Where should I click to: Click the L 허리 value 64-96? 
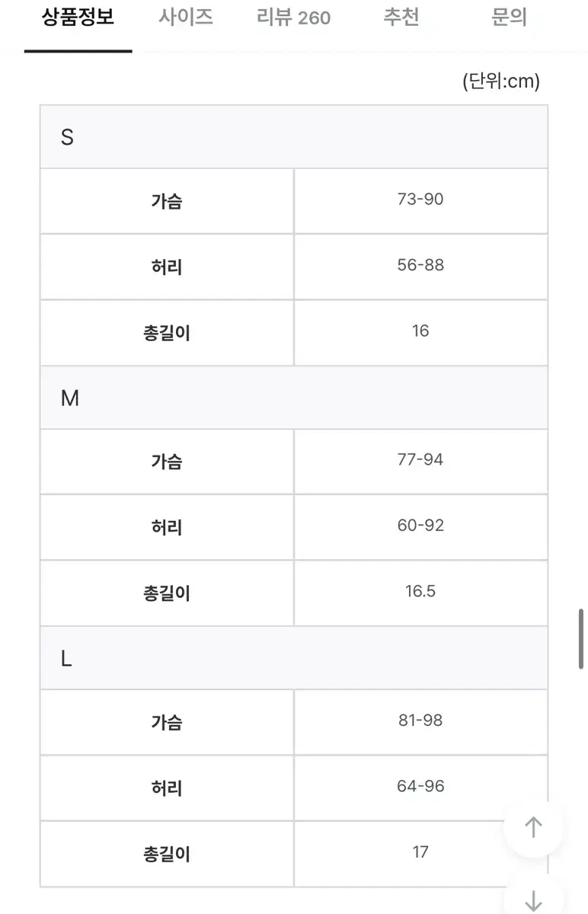[420, 786]
